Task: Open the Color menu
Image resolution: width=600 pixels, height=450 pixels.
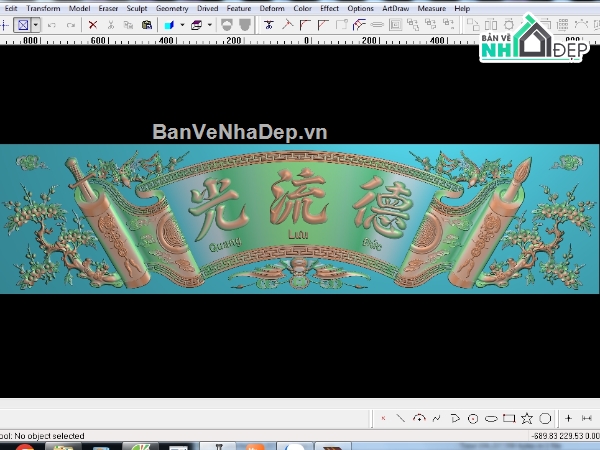Action: tap(302, 8)
